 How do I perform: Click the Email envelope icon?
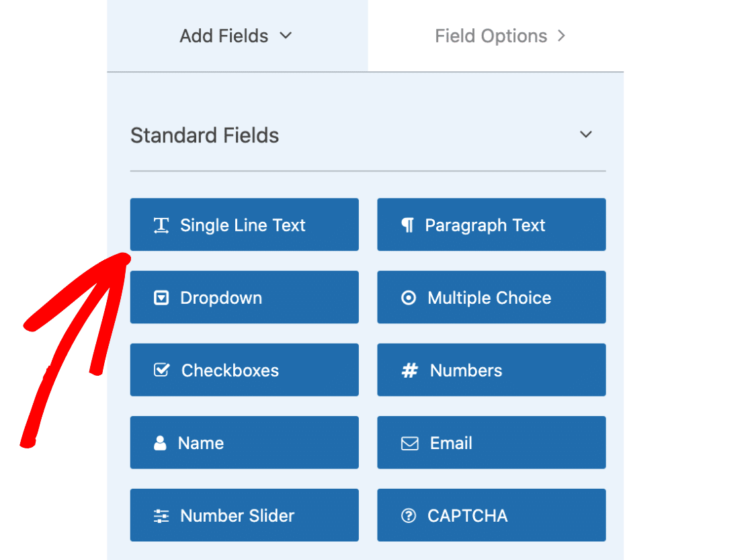tap(409, 443)
